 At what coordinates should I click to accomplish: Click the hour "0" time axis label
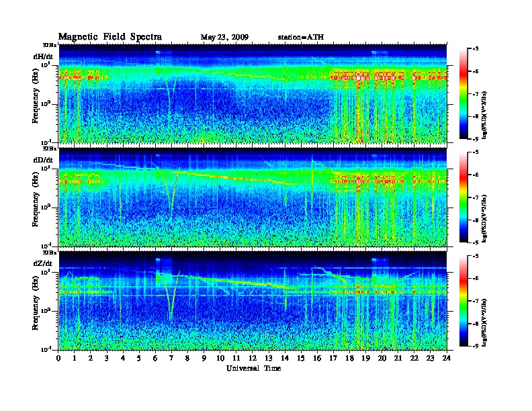(x=58, y=359)
